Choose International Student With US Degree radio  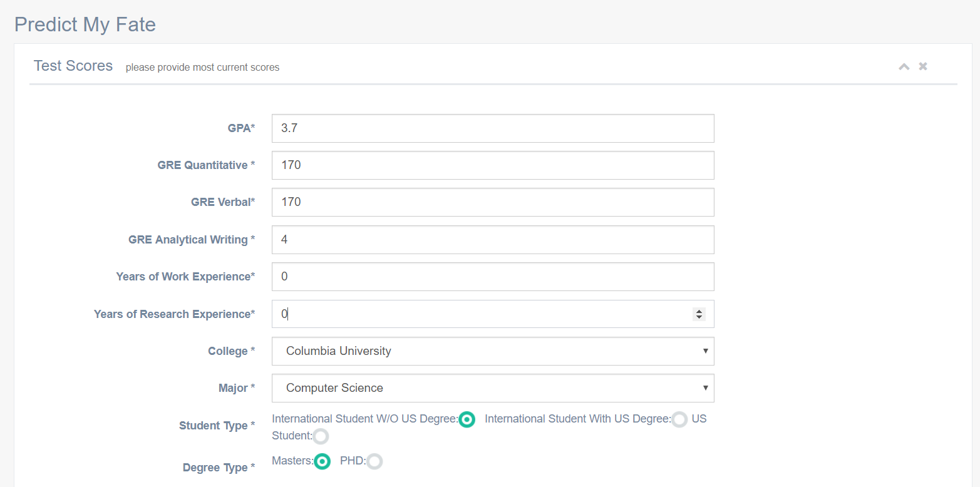(680, 419)
